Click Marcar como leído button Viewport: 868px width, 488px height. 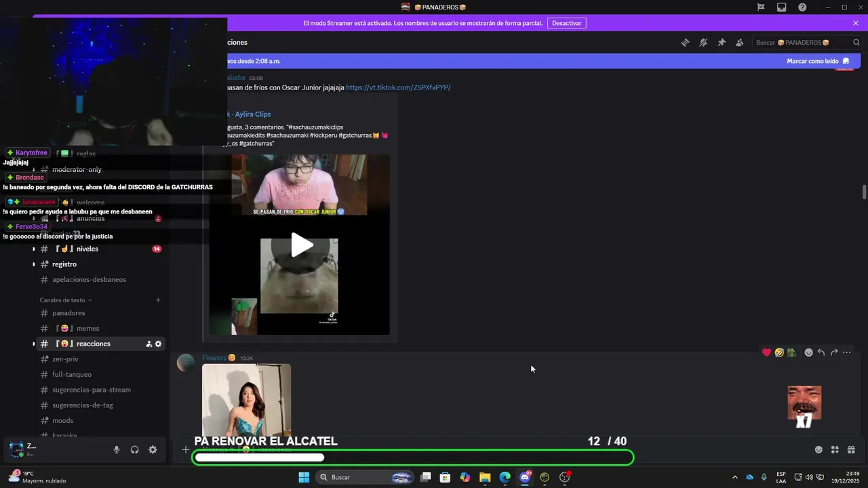click(818, 61)
